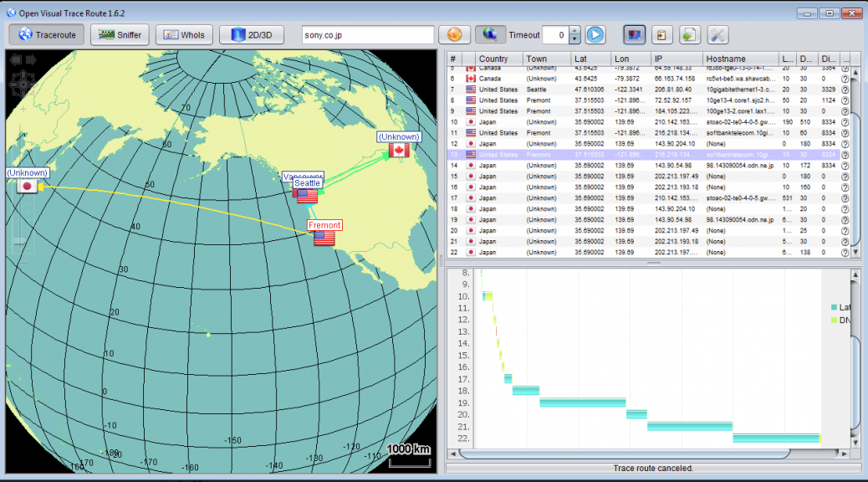Switch to WhoIs mode
Image resolution: width=868 pixels, height=482 pixels.
184,34
